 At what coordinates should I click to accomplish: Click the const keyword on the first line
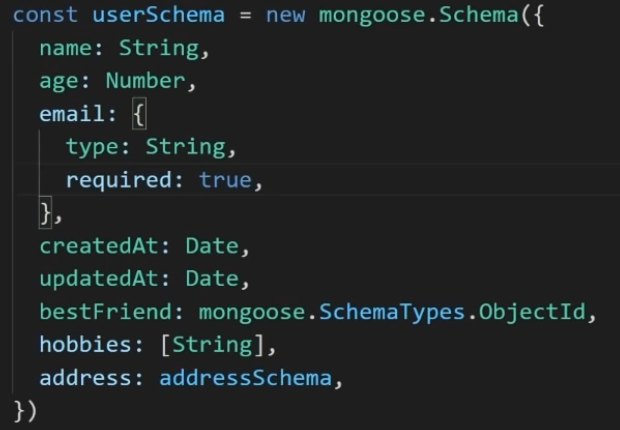[x=46, y=15]
